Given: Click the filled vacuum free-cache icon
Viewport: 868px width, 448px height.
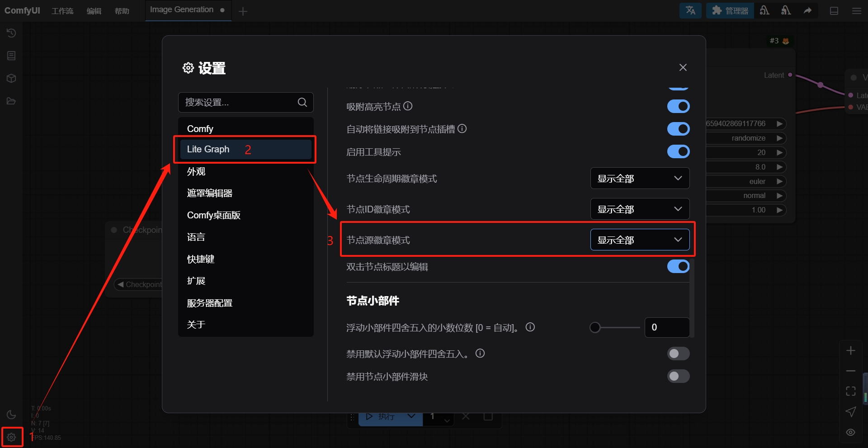Looking at the screenshot, I should (x=786, y=10).
